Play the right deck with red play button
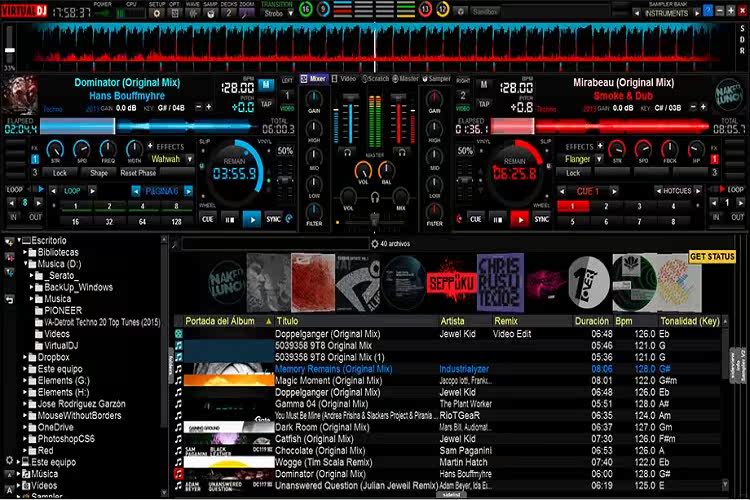This screenshot has width=750, height=500. 519,219
